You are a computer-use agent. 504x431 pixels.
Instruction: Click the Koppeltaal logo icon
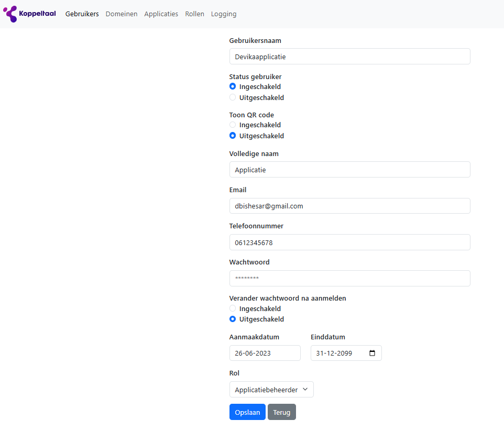10,14
